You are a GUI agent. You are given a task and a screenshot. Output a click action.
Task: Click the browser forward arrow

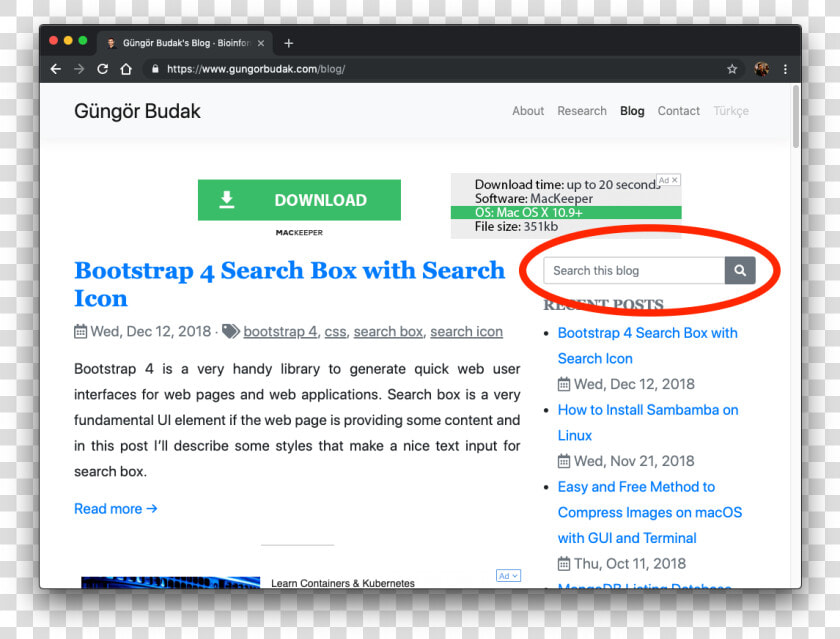79,69
